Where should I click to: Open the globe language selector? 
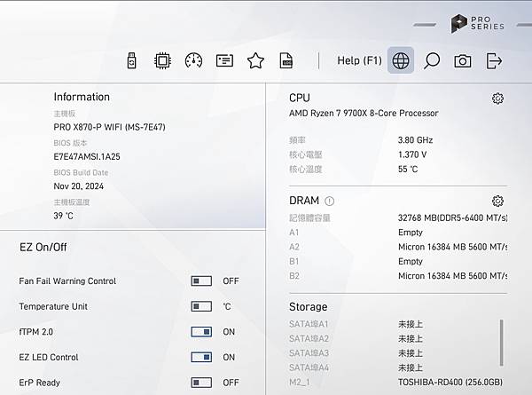pos(401,60)
